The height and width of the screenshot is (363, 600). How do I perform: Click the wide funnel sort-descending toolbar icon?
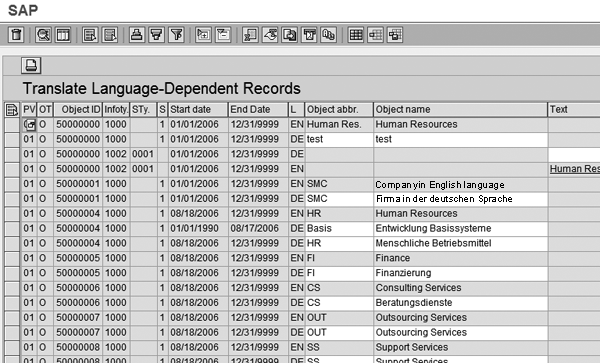[157, 35]
